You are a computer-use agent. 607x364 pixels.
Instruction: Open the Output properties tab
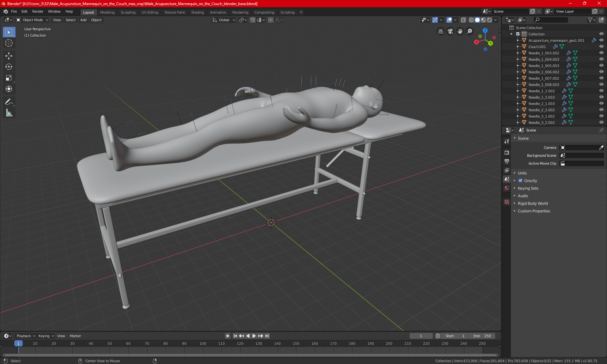[x=507, y=161]
